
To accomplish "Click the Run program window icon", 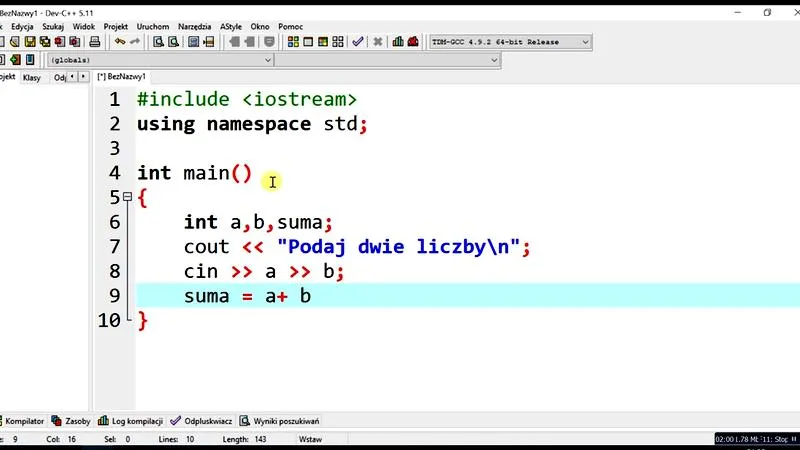I will (308, 42).
